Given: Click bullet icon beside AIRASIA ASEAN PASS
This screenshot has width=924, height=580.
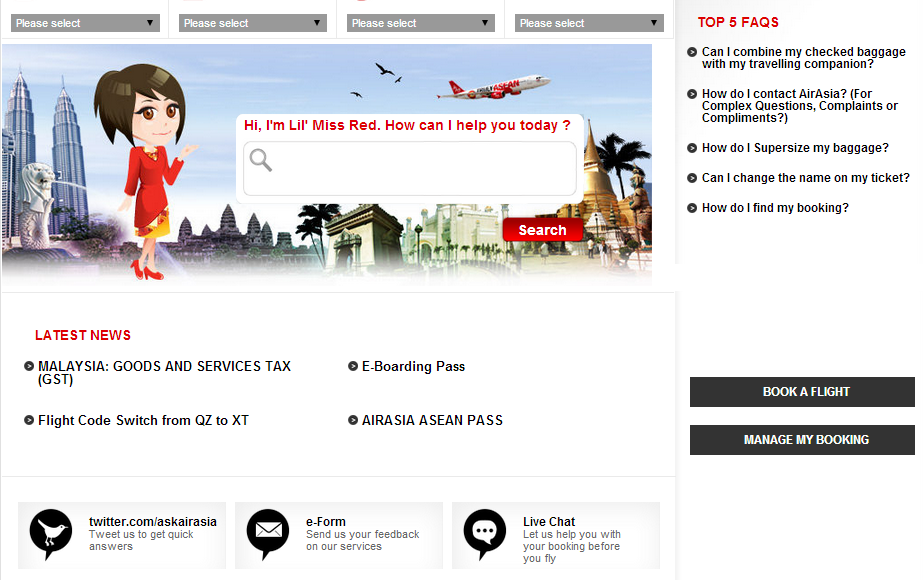Looking at the screenshot, I should [x=353, y=420].
